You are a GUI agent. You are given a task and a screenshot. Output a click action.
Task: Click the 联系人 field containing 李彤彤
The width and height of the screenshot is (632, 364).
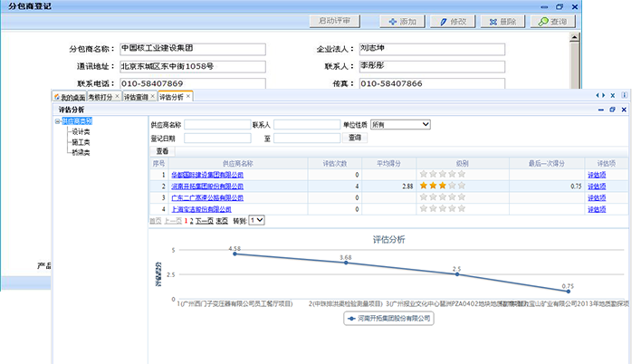(x=432, y=66)
